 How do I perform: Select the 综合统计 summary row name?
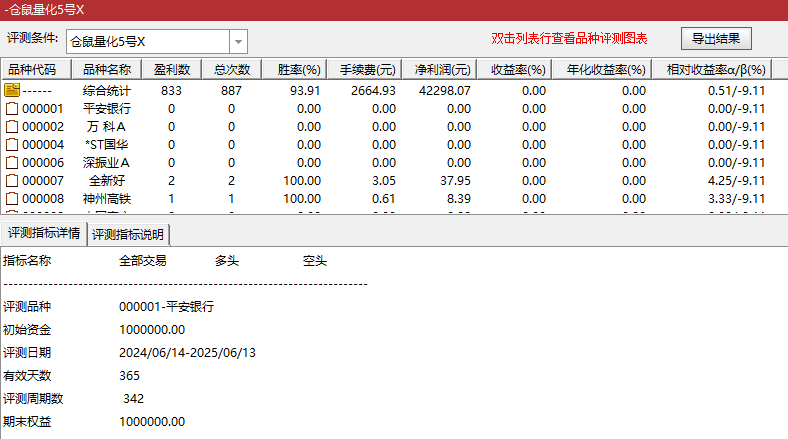point(107,91)
